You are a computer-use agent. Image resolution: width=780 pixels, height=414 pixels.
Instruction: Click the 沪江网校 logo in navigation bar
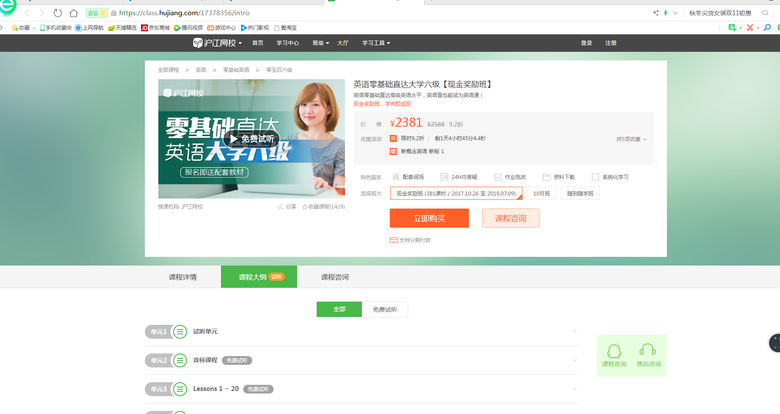click(x=215, y=43)
